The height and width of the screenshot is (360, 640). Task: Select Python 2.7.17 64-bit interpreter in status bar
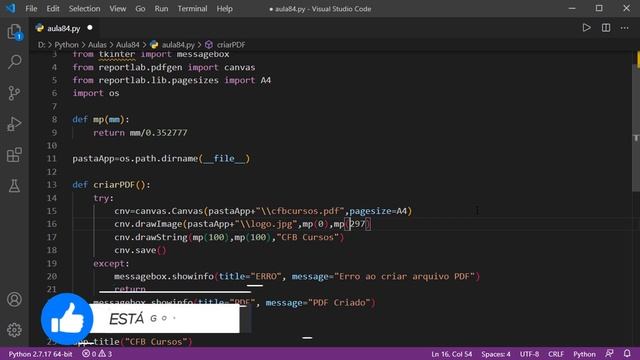(40, 354)
